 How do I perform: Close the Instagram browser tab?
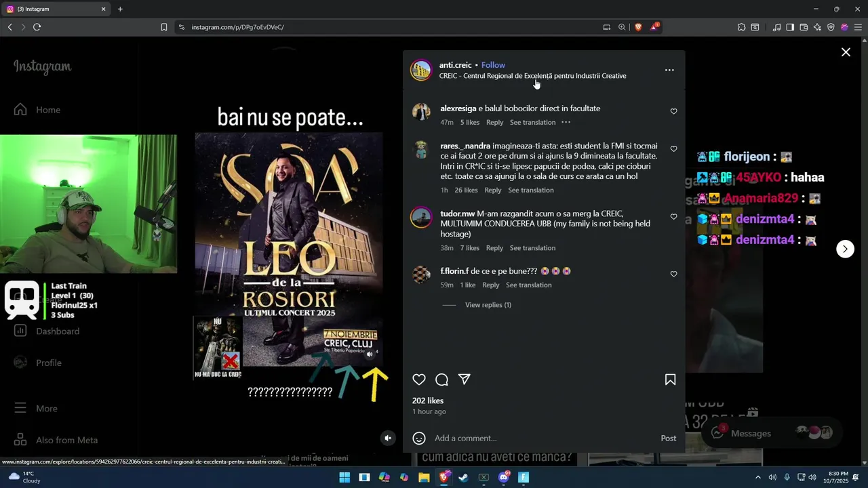(x=104, y=9)
